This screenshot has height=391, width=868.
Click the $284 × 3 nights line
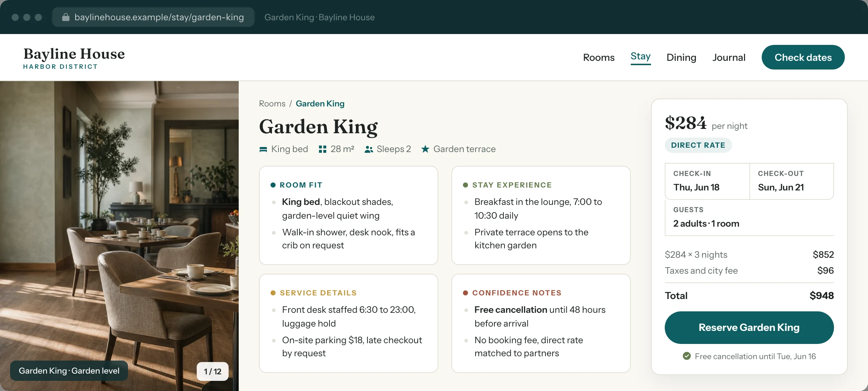(x=749, y=255)
